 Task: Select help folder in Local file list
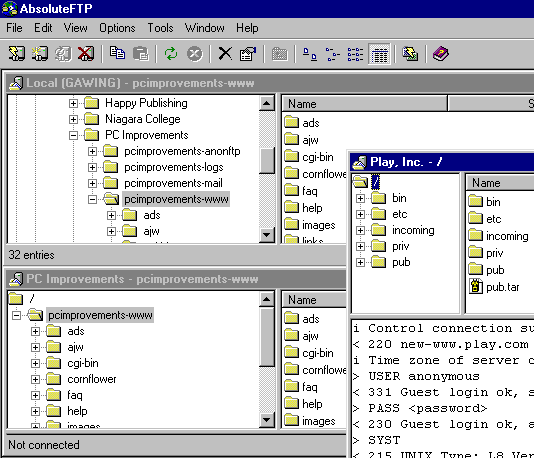[303, 208]
